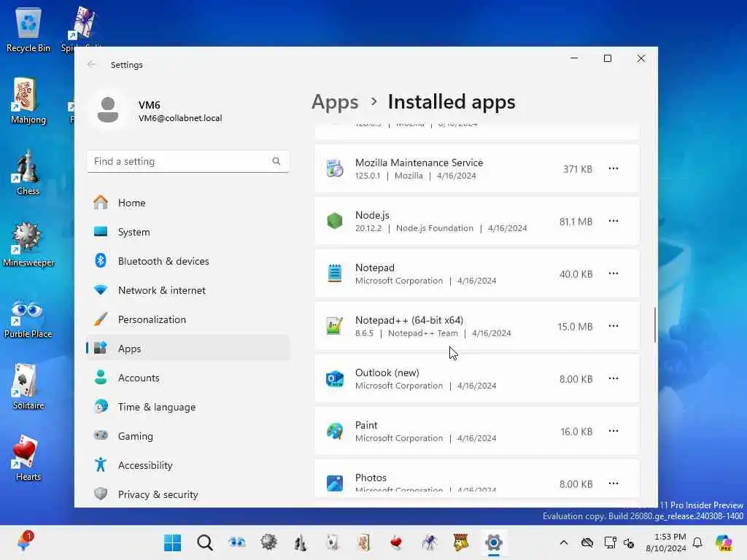Open taskbar Search

point(205,542)
